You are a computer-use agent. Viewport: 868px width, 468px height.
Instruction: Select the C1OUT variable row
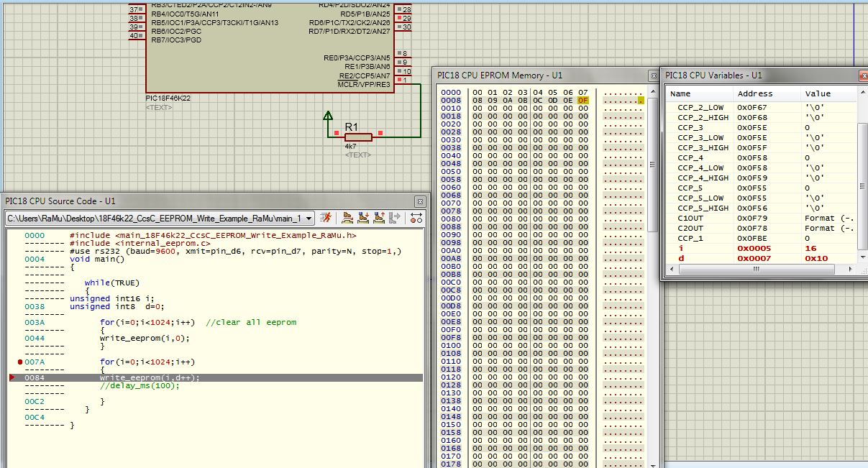point(761,218)
